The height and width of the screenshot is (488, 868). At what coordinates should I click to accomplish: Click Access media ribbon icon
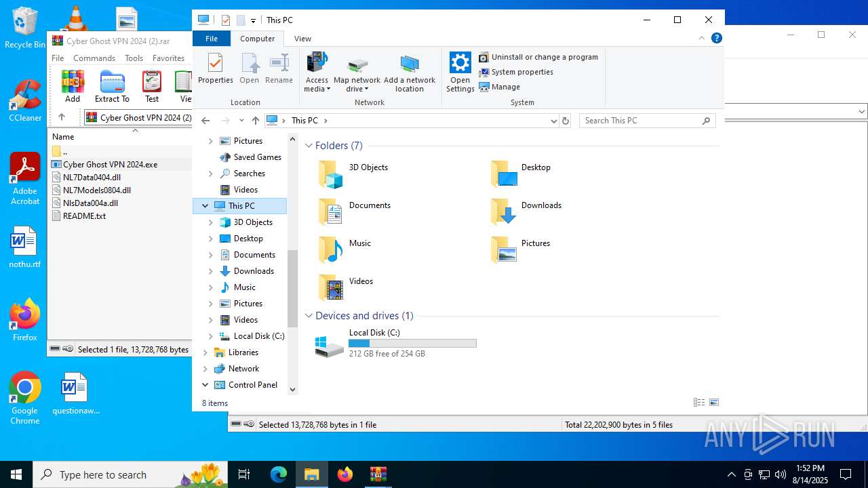coord(317,72)
